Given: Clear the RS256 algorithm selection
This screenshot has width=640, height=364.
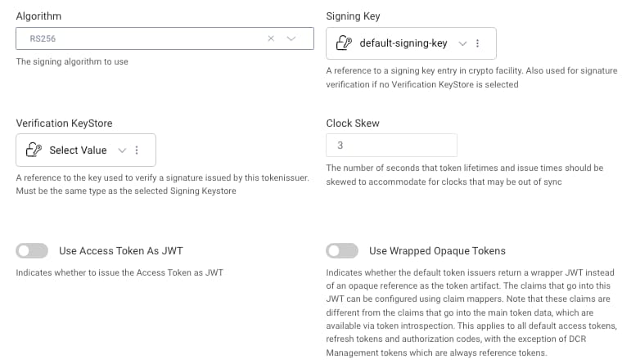Looking at the screenshot, I should (271, 38).
